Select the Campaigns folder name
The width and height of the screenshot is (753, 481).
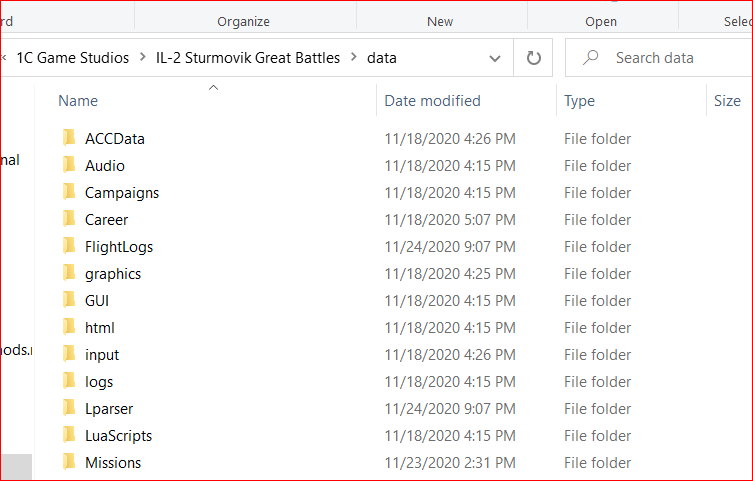[x=122, y=193]
